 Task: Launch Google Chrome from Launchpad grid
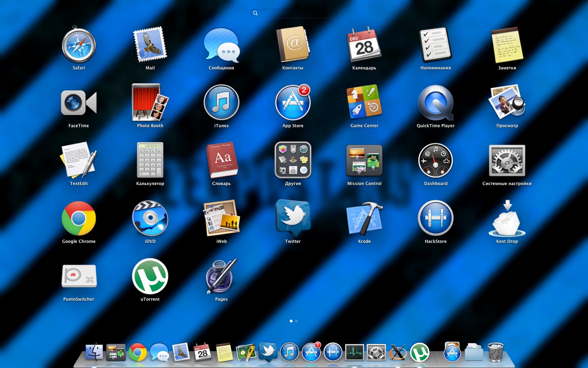click(79, 218)
